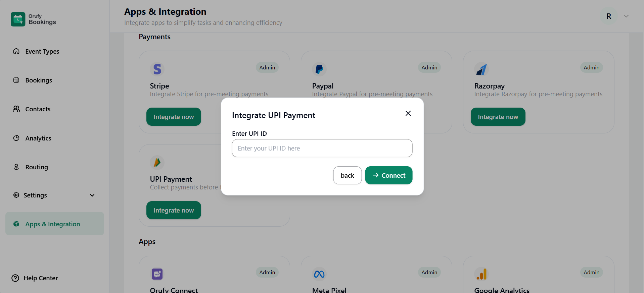Screen dimensions: 644x293
Task: Click the Connect button in the dialog
Action: tap(388, 175)
